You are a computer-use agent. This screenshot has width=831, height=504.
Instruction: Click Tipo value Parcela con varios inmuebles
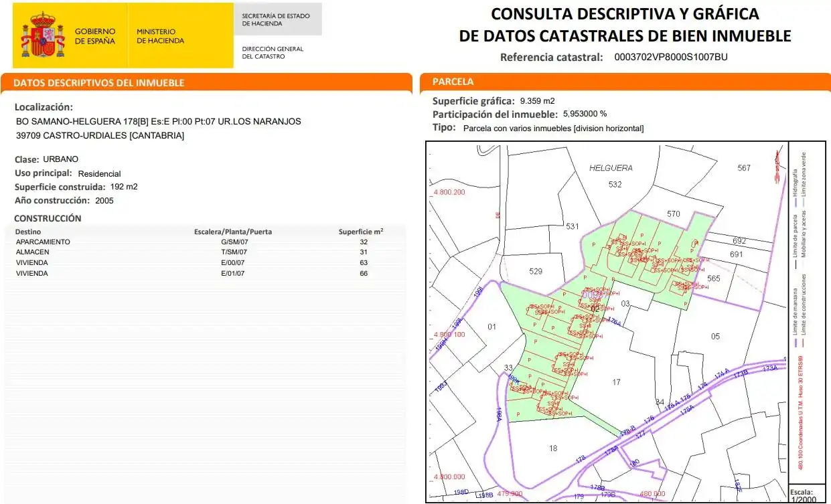(553, 128)
